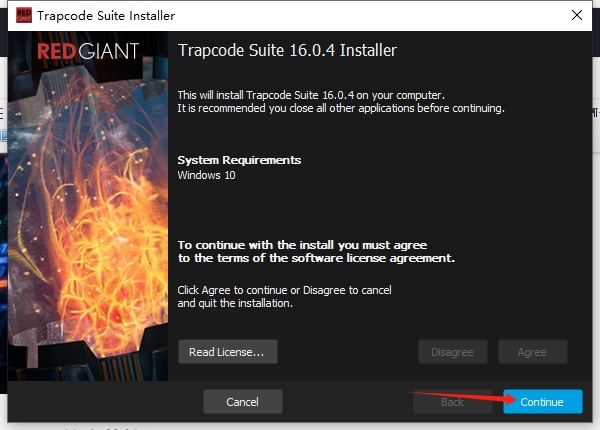
Task: Accept the license with the Agree button
Action: (x=532, y=352)
